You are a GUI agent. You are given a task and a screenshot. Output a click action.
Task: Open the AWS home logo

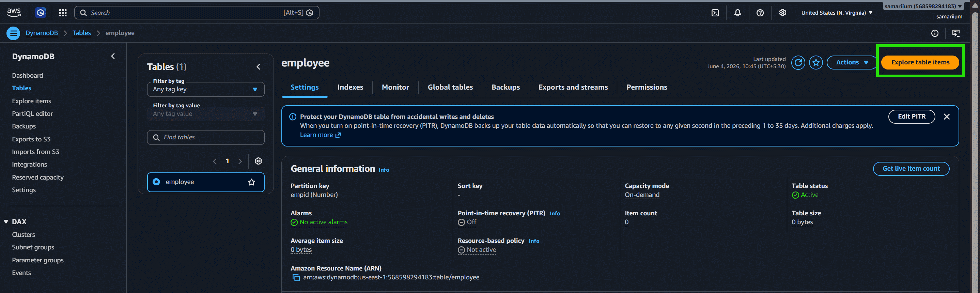[x=14, y=13]
